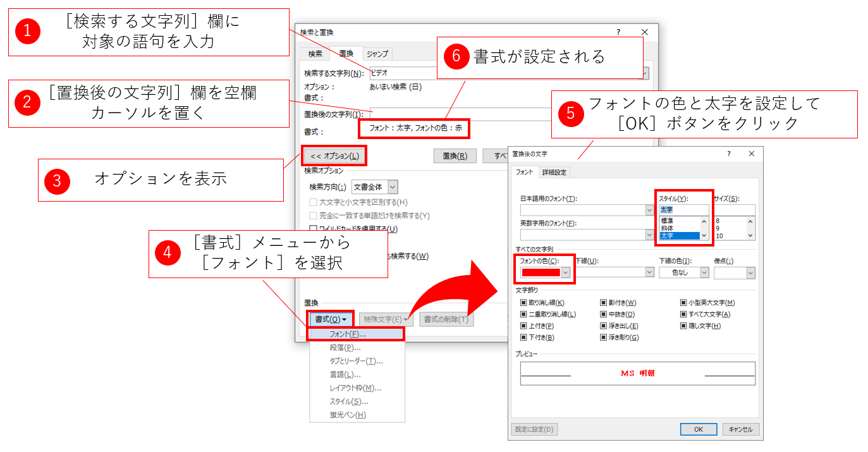
Task: Expand the 傍点 dropdown
Action: pos(750,272)
